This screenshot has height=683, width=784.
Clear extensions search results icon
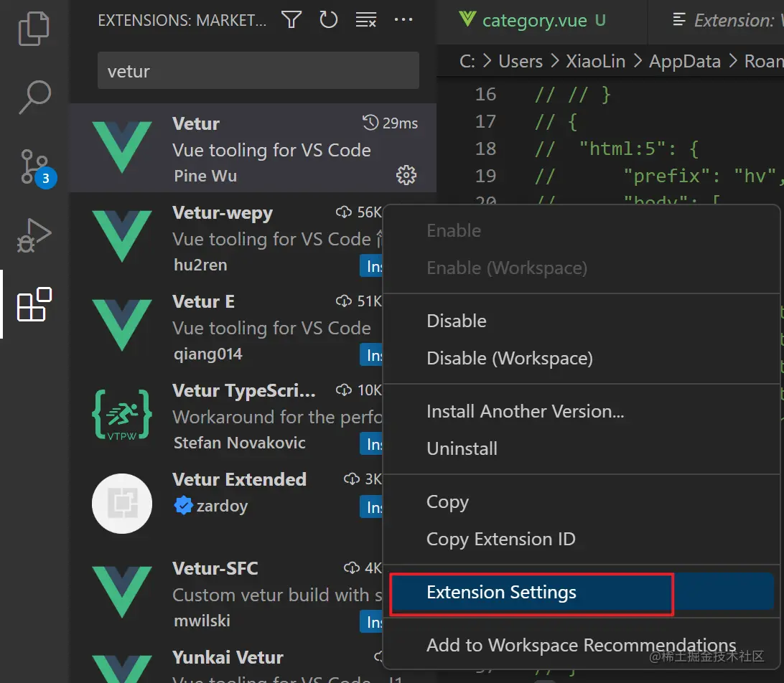[366, 20]
